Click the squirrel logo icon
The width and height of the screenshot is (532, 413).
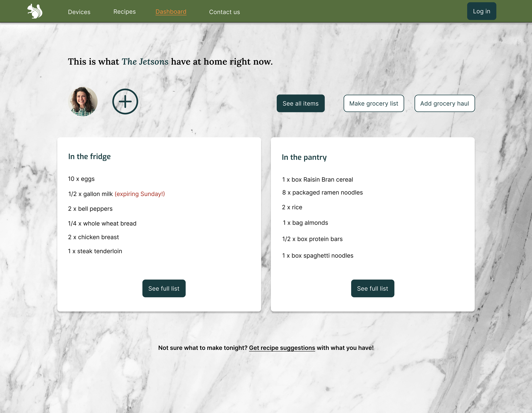click(35, 11)
